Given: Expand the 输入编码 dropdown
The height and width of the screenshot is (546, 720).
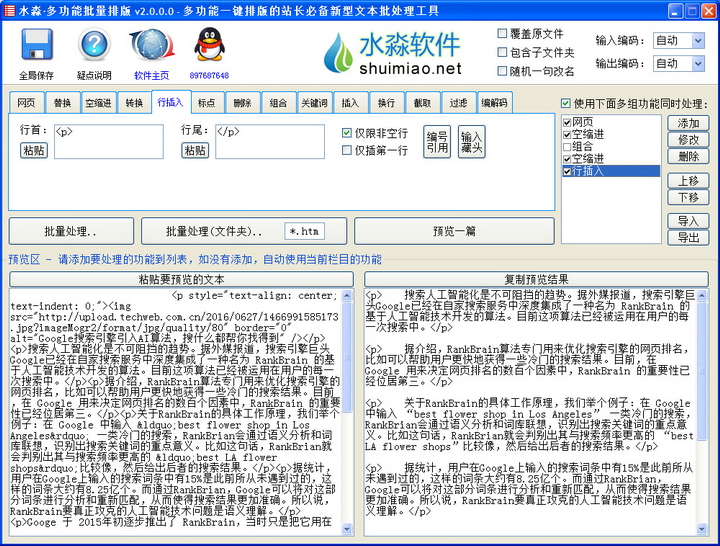Looking at the screenshot, I should pyautogui.click(x=698, y=40).
